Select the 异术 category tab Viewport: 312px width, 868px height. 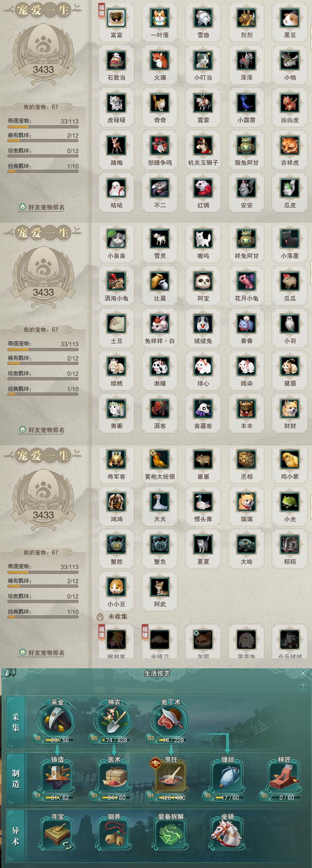pyautogui.click(x=16, y=836)
